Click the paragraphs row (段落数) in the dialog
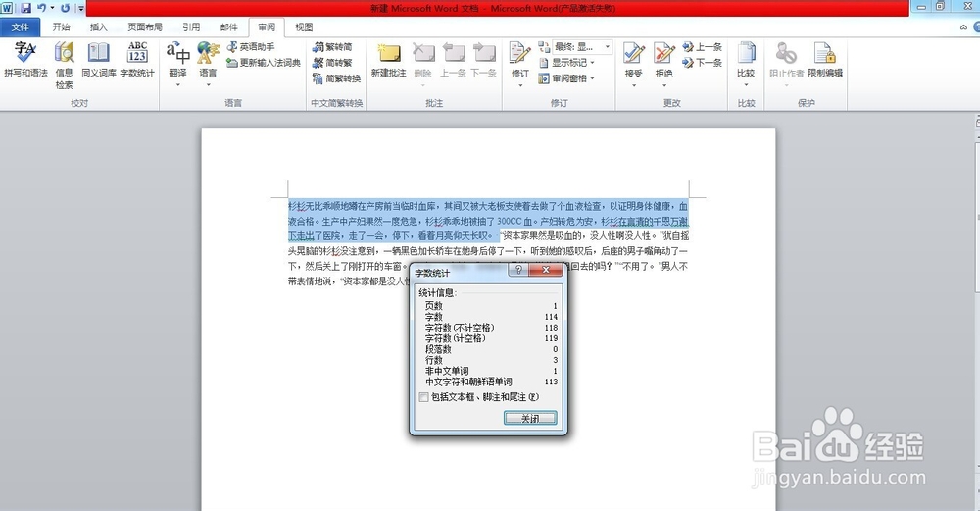The height and width of the screenshot is (511, 980). 490,349
